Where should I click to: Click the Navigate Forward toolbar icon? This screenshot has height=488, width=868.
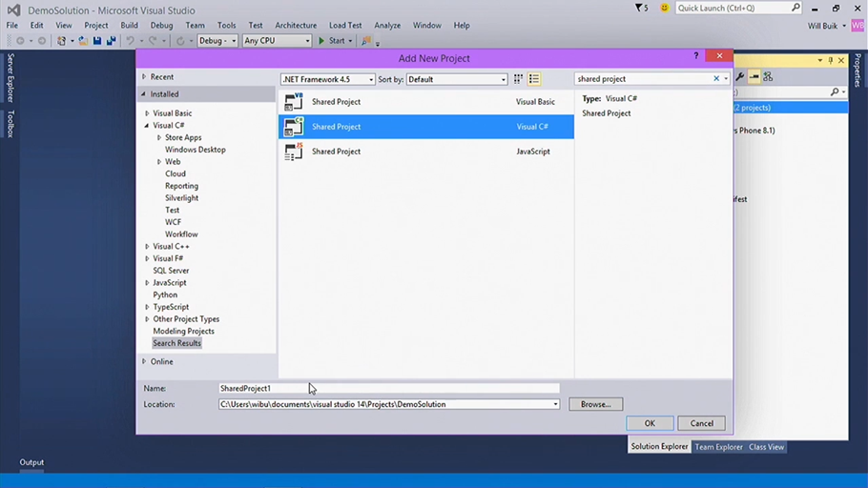pyautogui.click(x=42, y=41)
